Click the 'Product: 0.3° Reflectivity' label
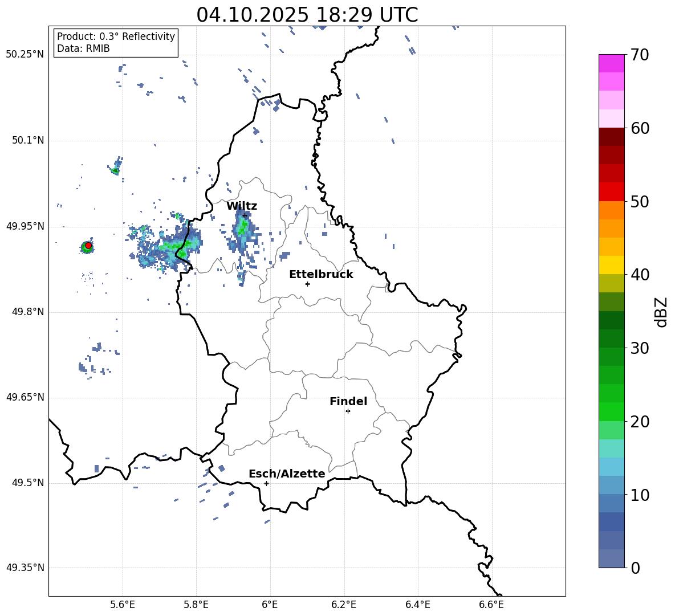The height and width of the screenshot is (616, 675). click(116, 36)
